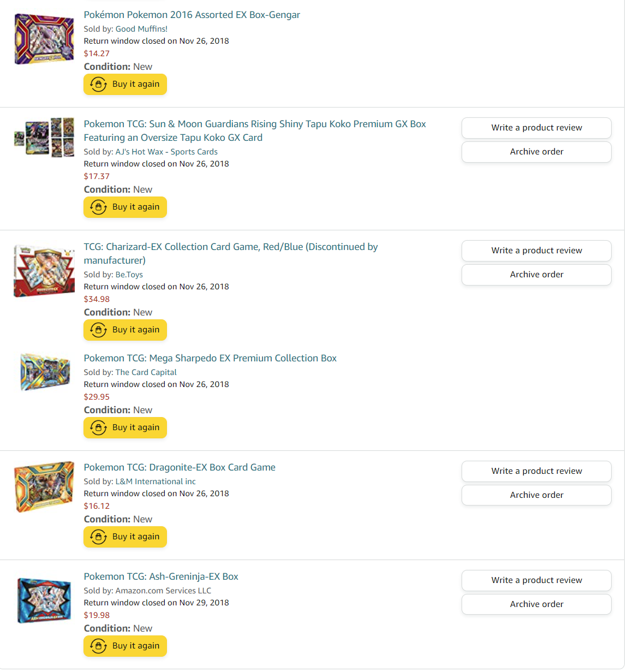Write a product review for Tapu Koko box

tap(536, 128)
